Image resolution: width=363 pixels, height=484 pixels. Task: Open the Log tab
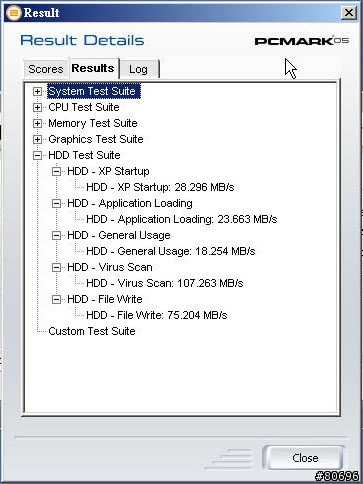[x=139, y=69]
